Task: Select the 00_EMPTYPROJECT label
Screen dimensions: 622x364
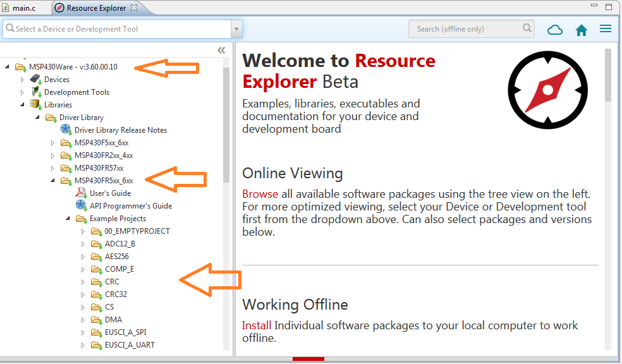Action: (137, 231)
